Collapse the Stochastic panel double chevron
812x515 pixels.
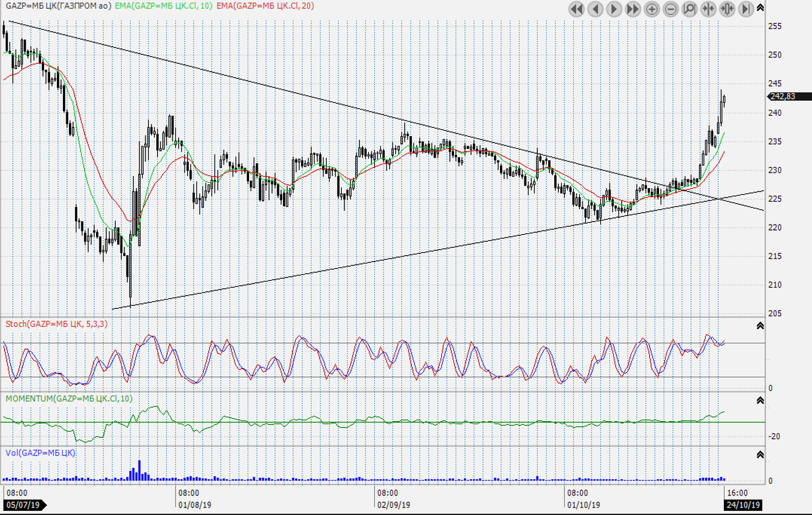pyautogui.click(x=760, y=326)
